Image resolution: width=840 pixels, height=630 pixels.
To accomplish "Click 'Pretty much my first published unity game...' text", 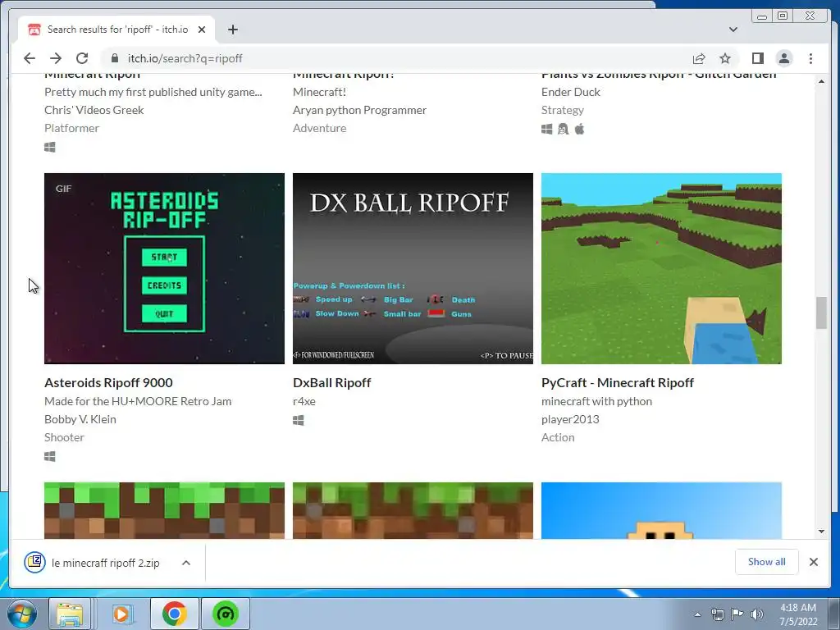I will click(x=153, y=92).
